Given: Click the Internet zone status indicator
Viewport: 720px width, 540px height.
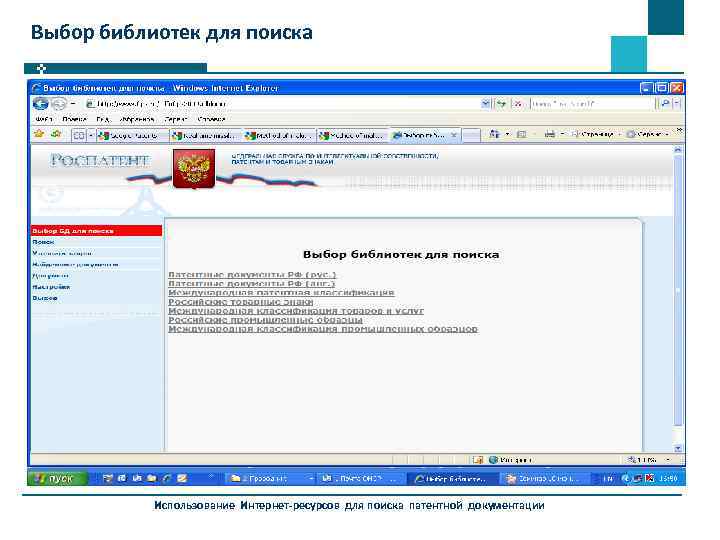Looking at the screenshot, I should coord(511,460).
